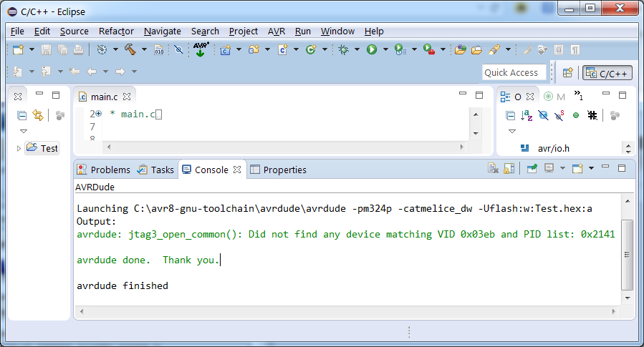The image size is (644, 347).
Task: Click the hammer Build icon
Action: (x=130, y=49)
